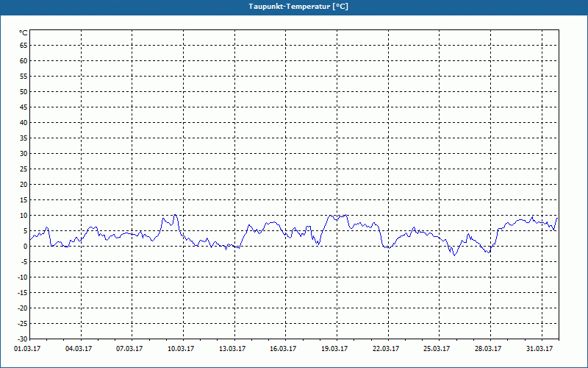The height and width of the screenshot is (368, 588).
Task: Click the 60 y-axis value
Action: (x=24, y=61)
